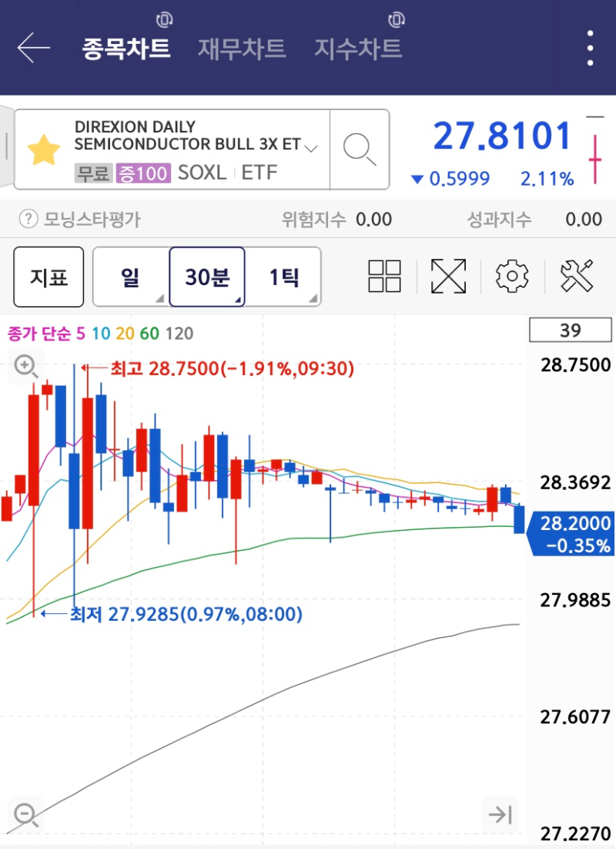The height and width of the screenshot is (849, 616).
Task: Click the zoom-out magnifier on the chart
Action: 25,814
